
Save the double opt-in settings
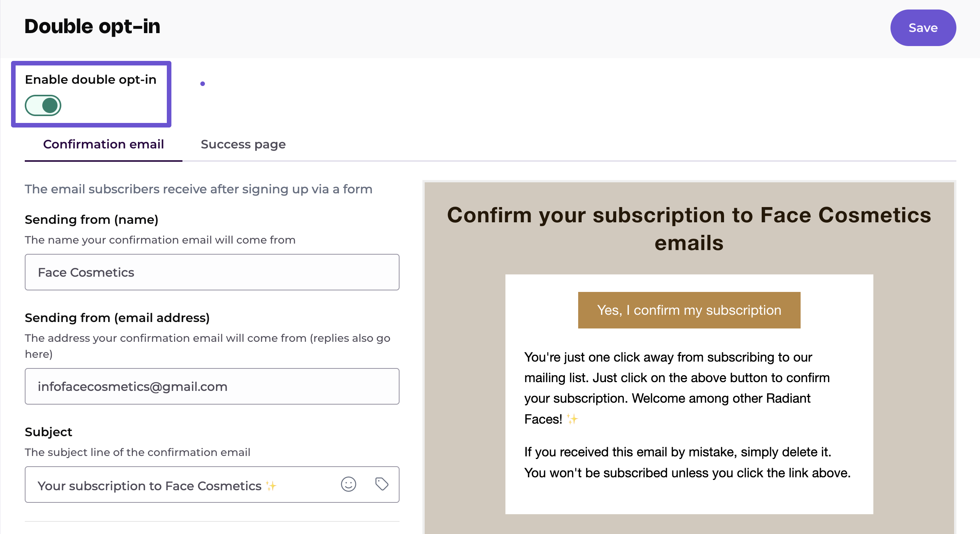(x=923, y=28)
